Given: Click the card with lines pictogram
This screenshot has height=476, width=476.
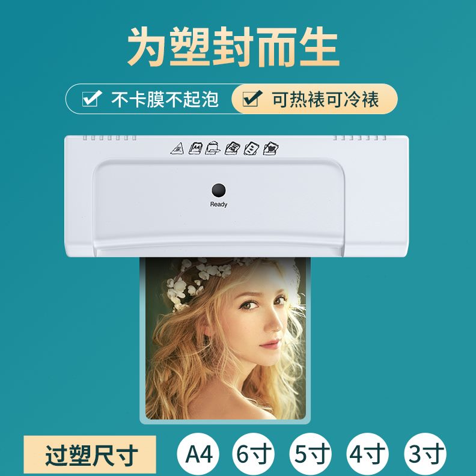Looking at the screenshot, I should tap(251, 148).
